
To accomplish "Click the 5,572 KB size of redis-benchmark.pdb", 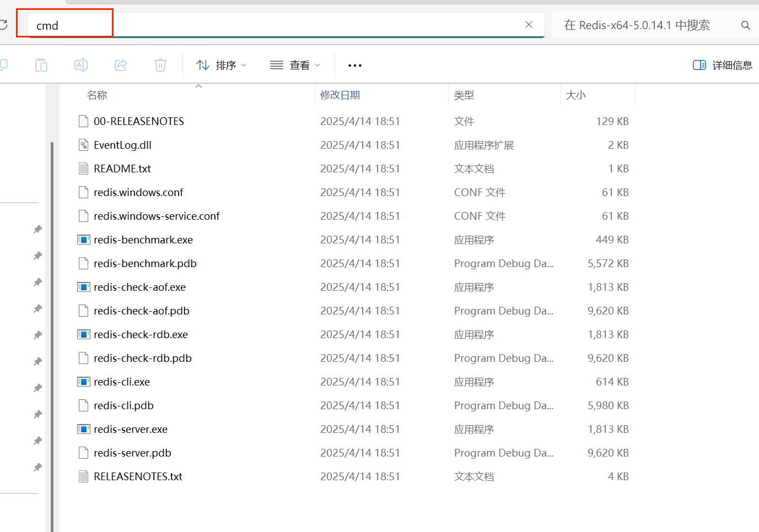I will pyautogui.click(x=608, y=263).
